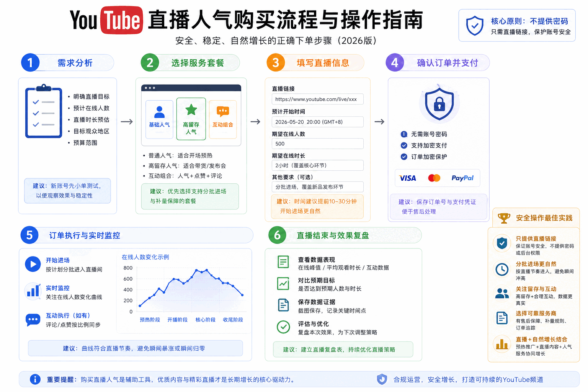Select the 互动组合 chat bubble card
Viewport: 588px width, 392px height.
pos(223,119)
